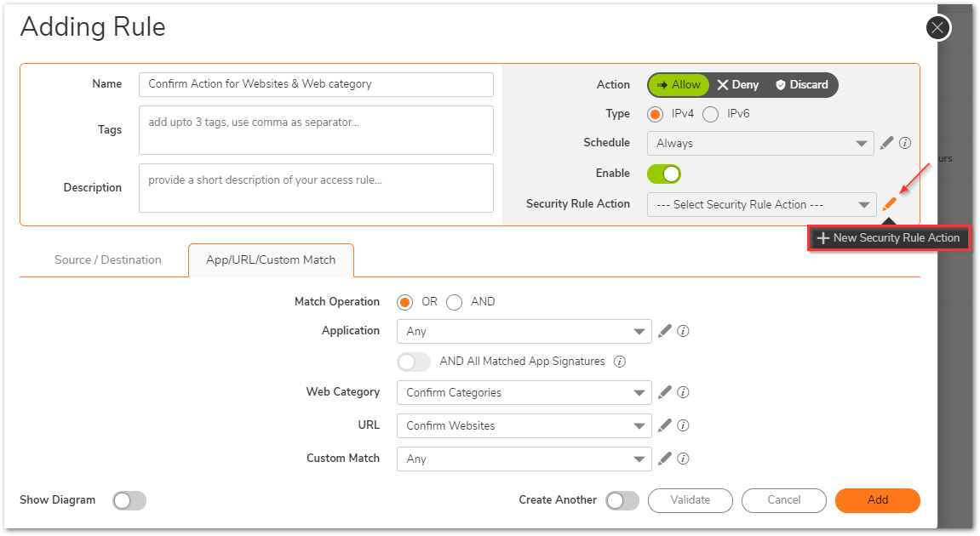Open the info icon beside Application
The width and height of the screenshot is (980, 536).
pyautogui.click(x=683, y=331)
